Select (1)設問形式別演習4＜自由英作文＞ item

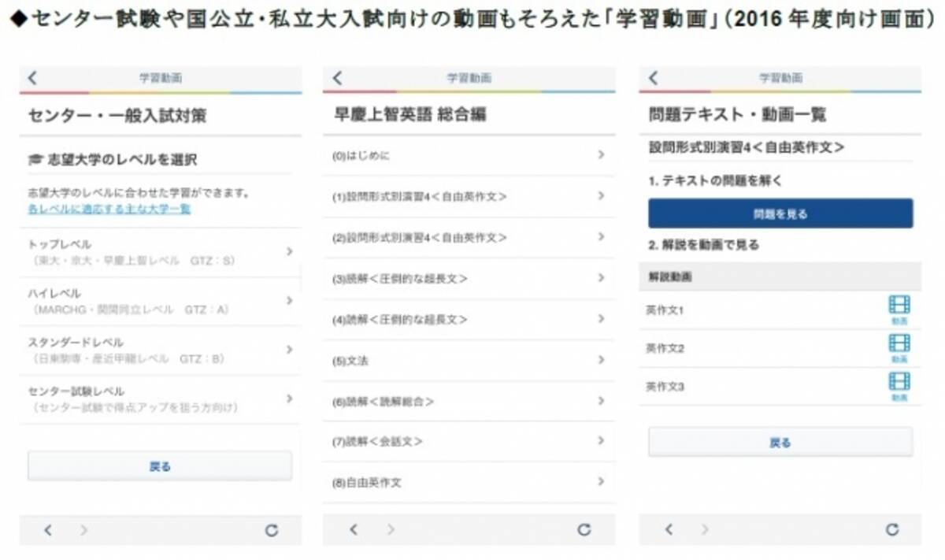469,196
